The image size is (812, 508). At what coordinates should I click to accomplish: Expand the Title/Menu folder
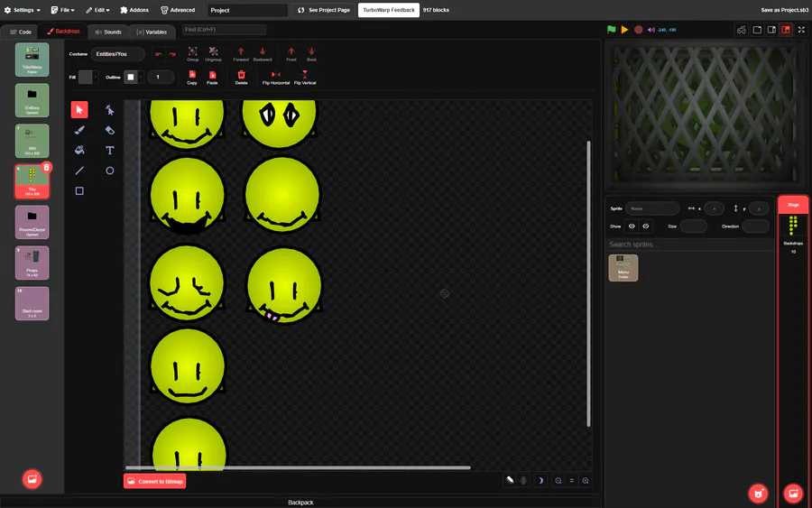[x=32, y=60]
